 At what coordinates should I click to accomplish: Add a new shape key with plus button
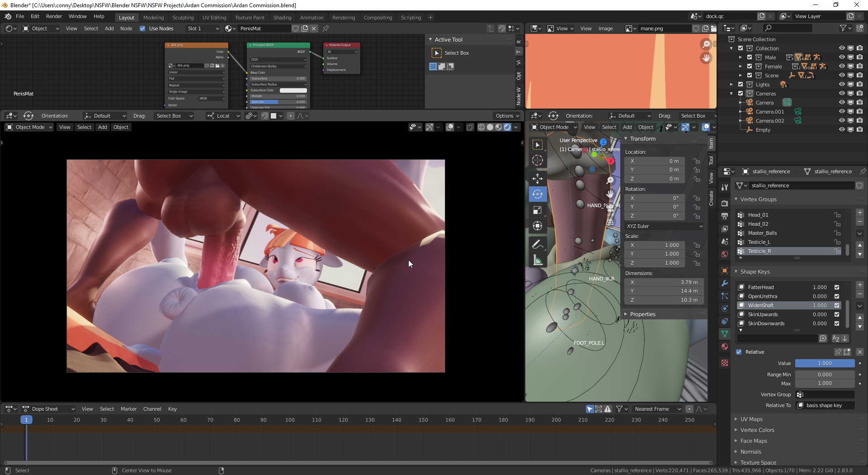coord(859,285)
